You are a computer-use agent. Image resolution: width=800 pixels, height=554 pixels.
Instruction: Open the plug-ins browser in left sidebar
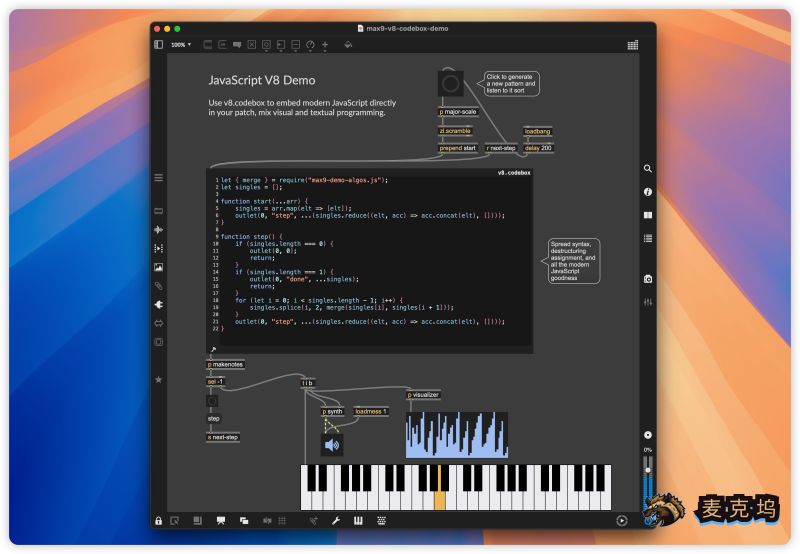coord(159,305)
